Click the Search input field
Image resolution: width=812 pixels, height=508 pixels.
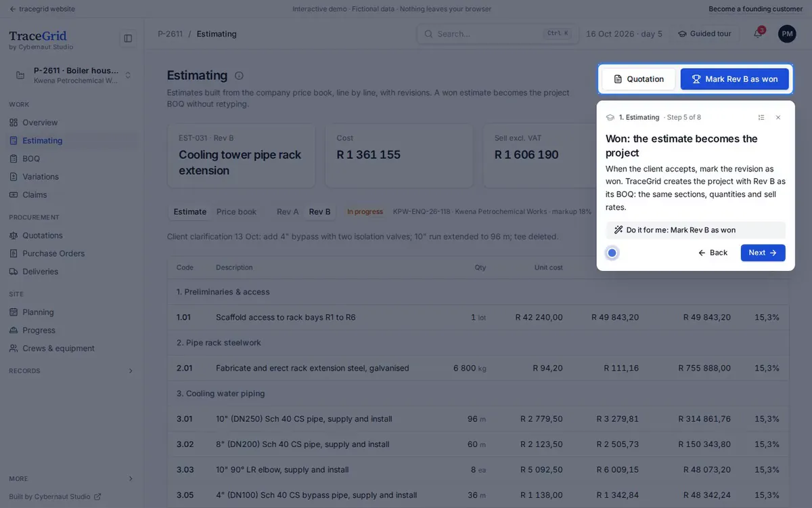[497, 34]
